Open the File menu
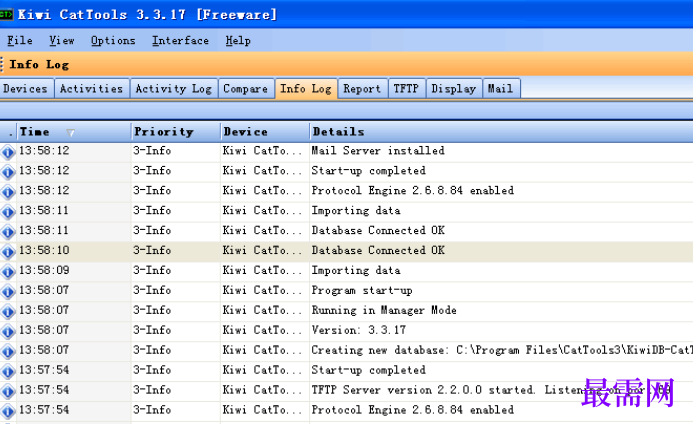693x424 pixels. (19, 41)
